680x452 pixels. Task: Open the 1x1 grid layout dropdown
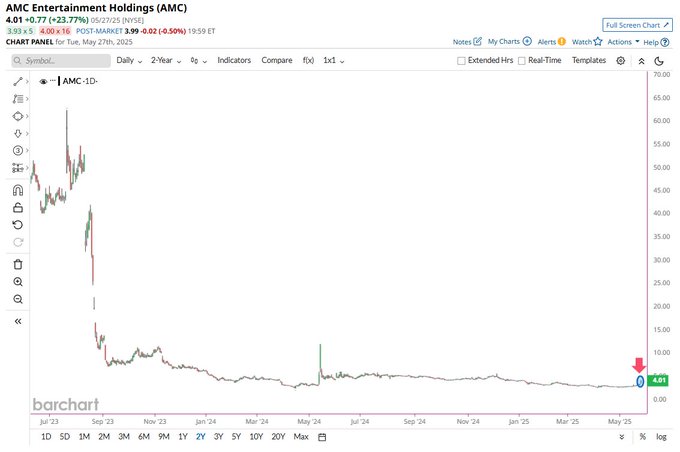[x=333, y=61]
